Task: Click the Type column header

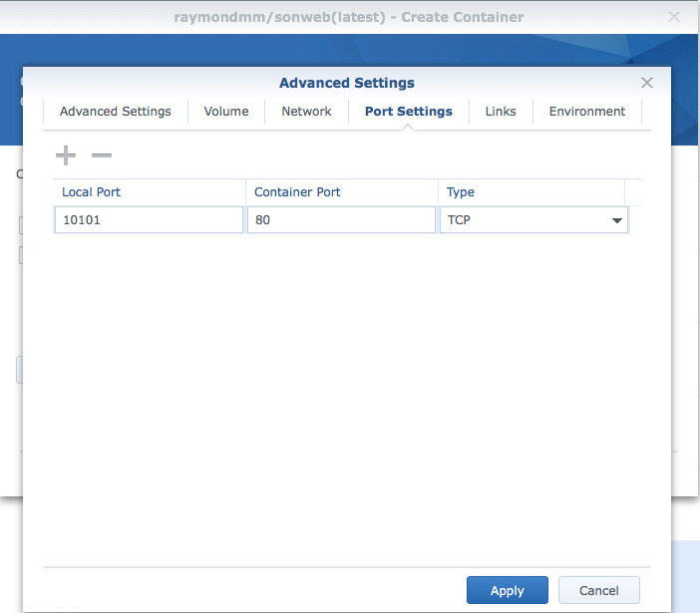Action: point(531,192)
